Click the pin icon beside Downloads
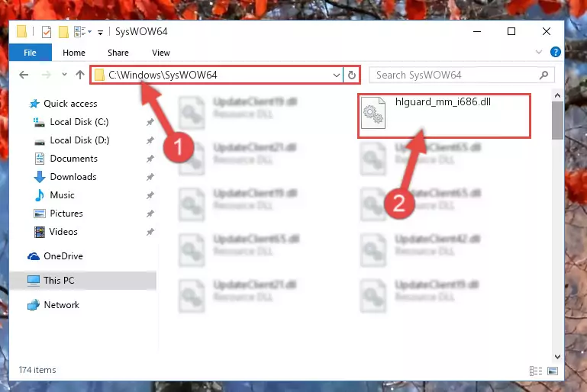The height and width of the screenshot is (392, 587). pyautogui.click(x=150, y=176)
